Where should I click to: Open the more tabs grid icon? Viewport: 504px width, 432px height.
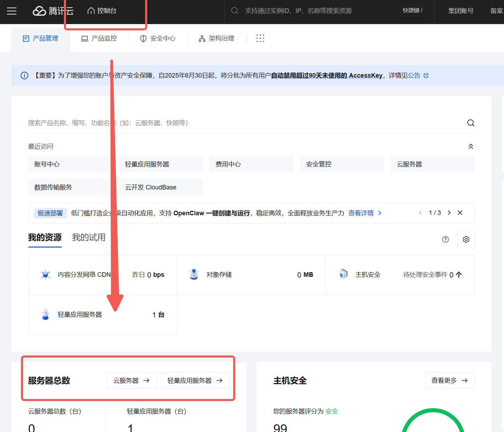(260, 38)
